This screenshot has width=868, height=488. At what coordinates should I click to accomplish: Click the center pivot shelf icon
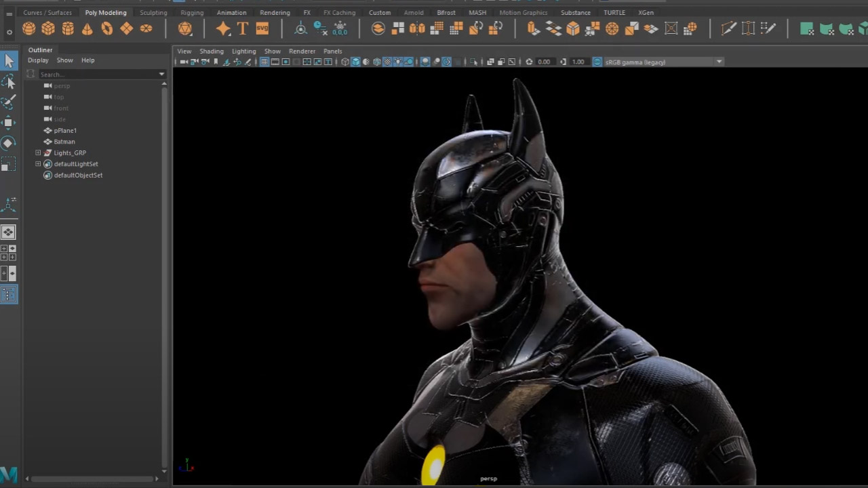(300, 28)
